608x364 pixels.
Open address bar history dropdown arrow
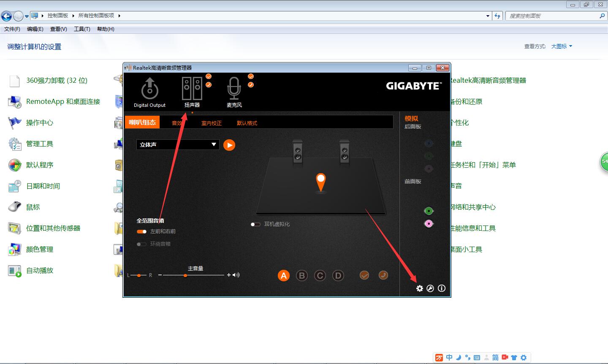pyautogui.click(x=488, y=16)
